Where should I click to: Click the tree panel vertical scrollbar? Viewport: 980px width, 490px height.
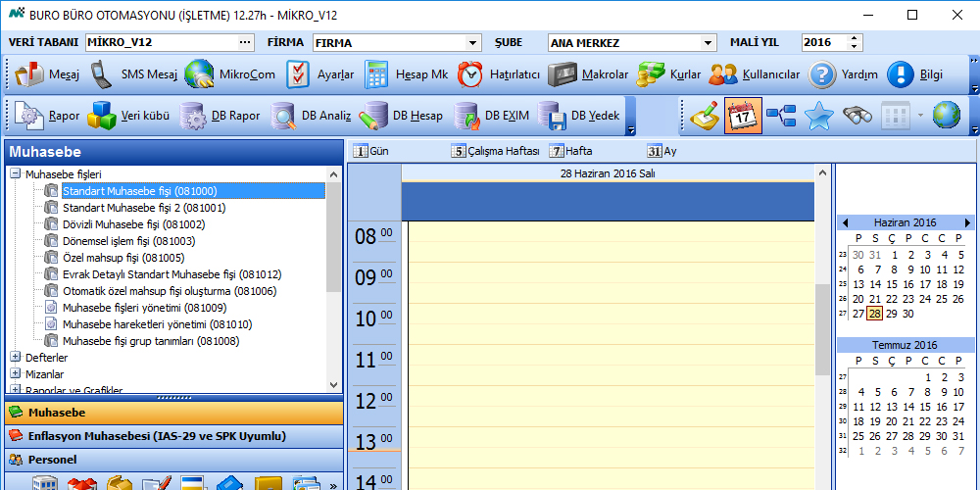point(333,280)
